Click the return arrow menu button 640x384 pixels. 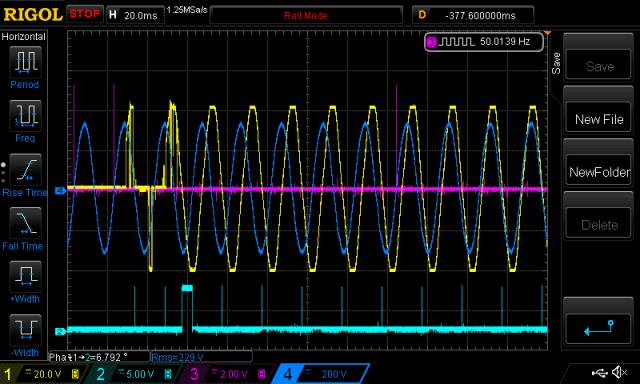pos(599,327)
